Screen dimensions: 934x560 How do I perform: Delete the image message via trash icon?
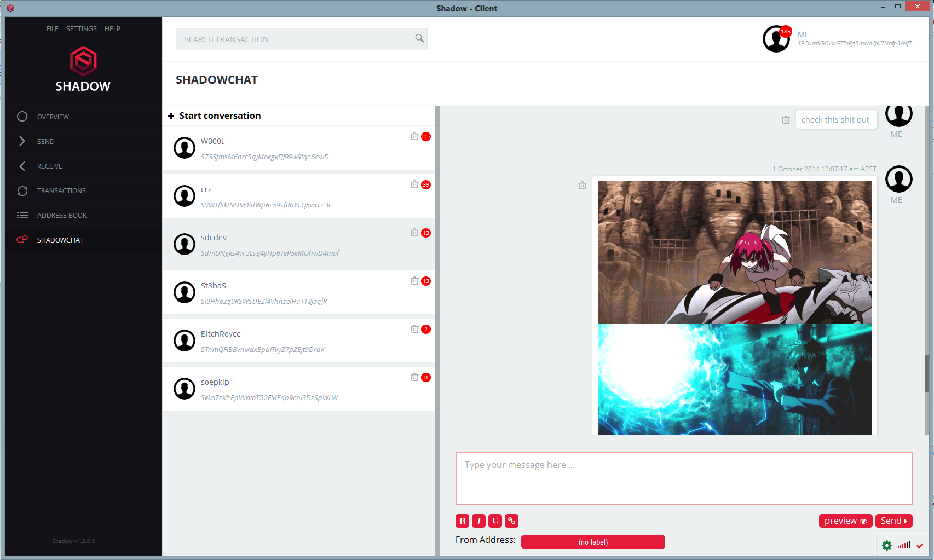click(582, 186)
